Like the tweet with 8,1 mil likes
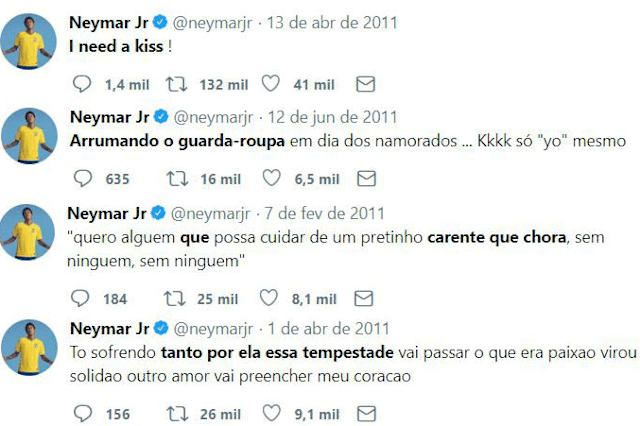This screenshot has height=426, width=640. (x=269, y=298)
